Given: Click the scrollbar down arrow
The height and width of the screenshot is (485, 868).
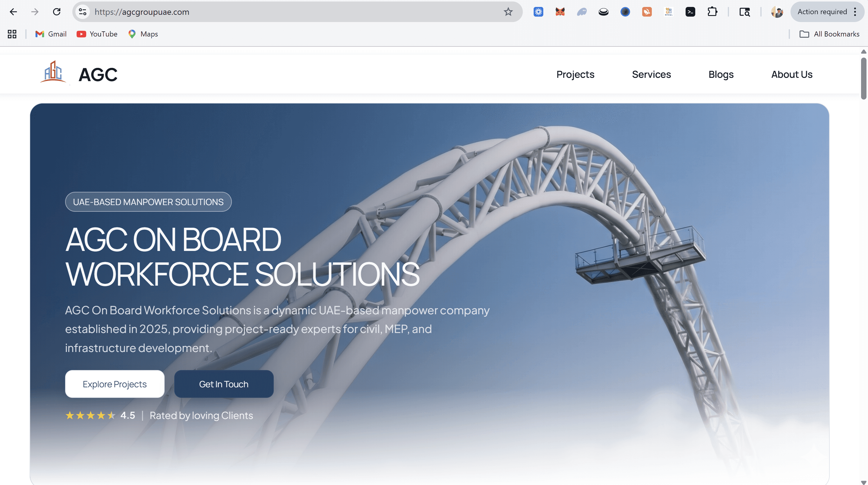Looking at the screenshot, I should coord(863,482).
